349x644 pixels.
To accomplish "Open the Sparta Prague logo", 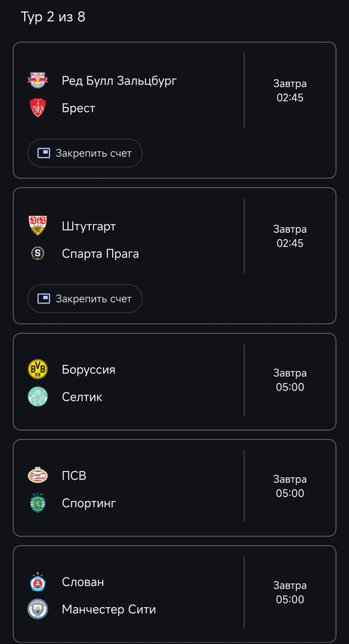I will [x=38, y=253].
